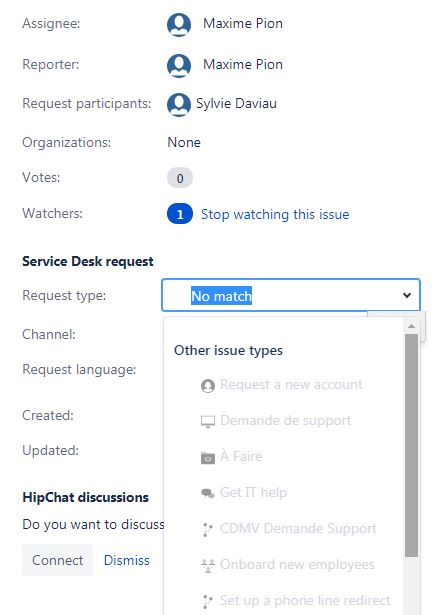The image size is (444, 615).
Task: Click the 'Channel:' label
Action: tap(49, 335)
